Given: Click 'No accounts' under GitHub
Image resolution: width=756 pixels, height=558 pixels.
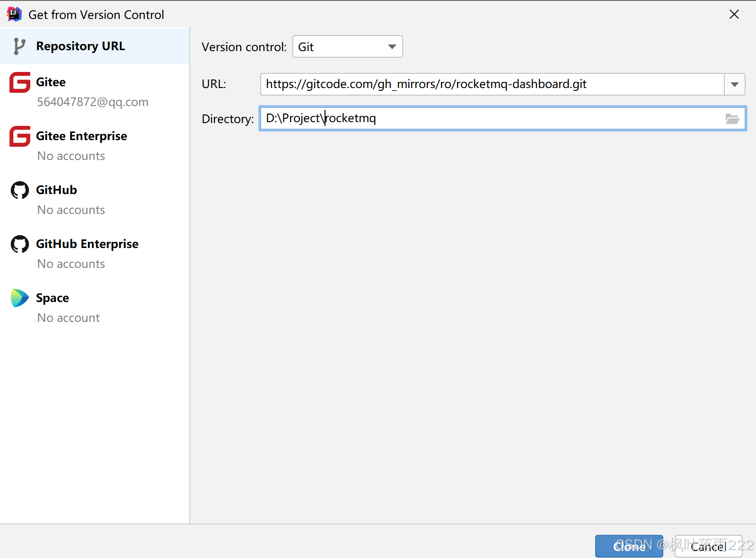Looking at the screenshot, I should [71, 210].
